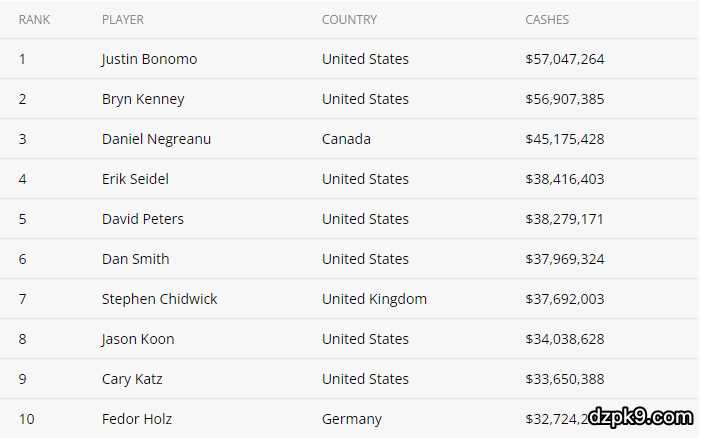
Task: Open Stephen Chidwick's name
Action: (x=159, y=299)
